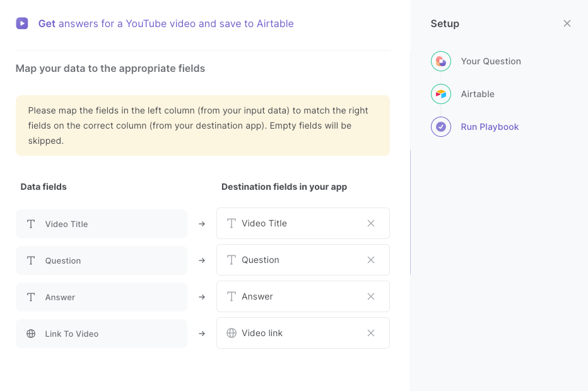The image size is (588, 391).
Task: Click globe icon in Video link destination
Action: [x=232, y=333]
